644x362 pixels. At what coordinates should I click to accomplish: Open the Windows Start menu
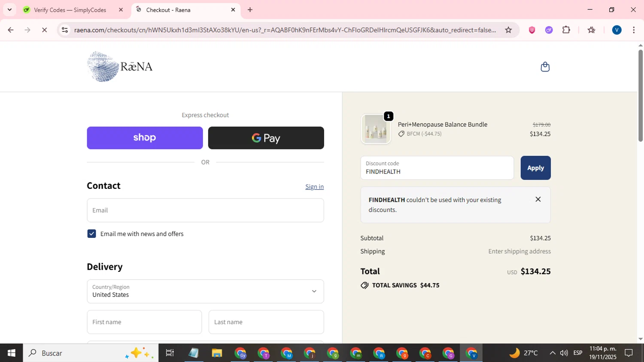point(11,353)
